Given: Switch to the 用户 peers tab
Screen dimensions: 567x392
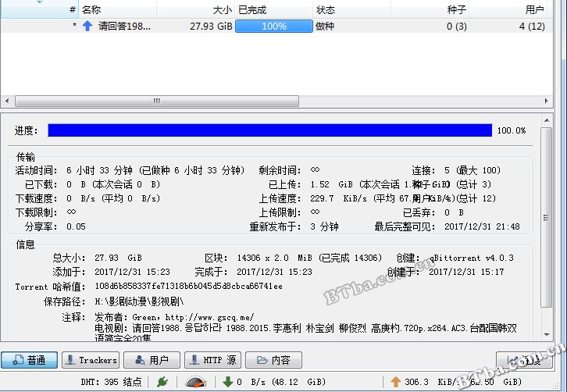Looking at the screenshot, I should [152, 360].
